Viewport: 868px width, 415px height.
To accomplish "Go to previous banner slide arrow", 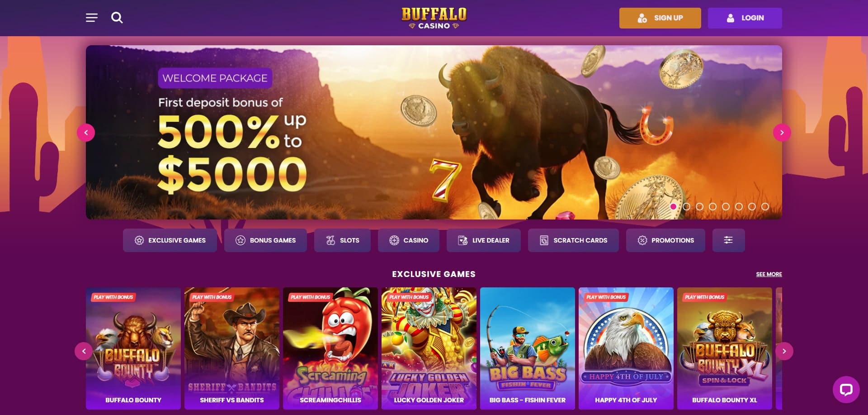I will click(86, 133).
